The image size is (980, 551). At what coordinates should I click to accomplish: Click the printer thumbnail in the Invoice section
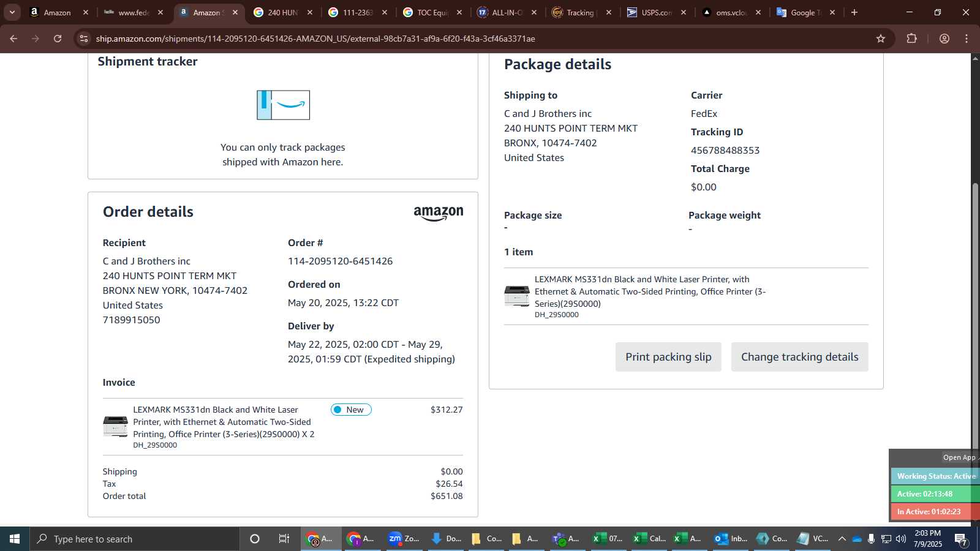[116, 426]
